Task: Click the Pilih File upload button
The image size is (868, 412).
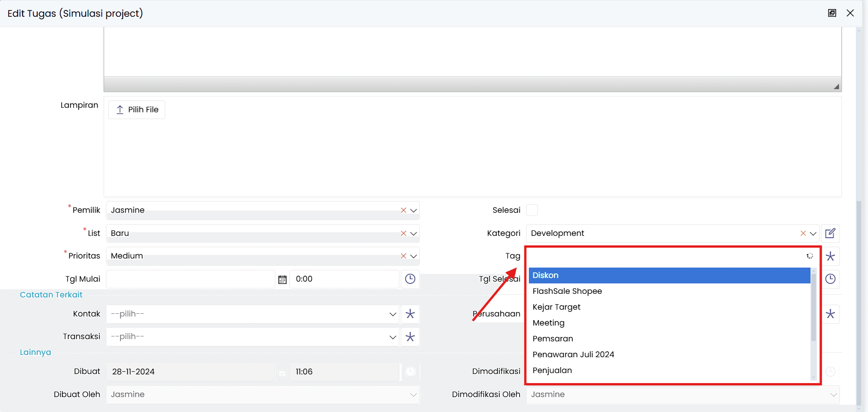Action: [137, 110]
